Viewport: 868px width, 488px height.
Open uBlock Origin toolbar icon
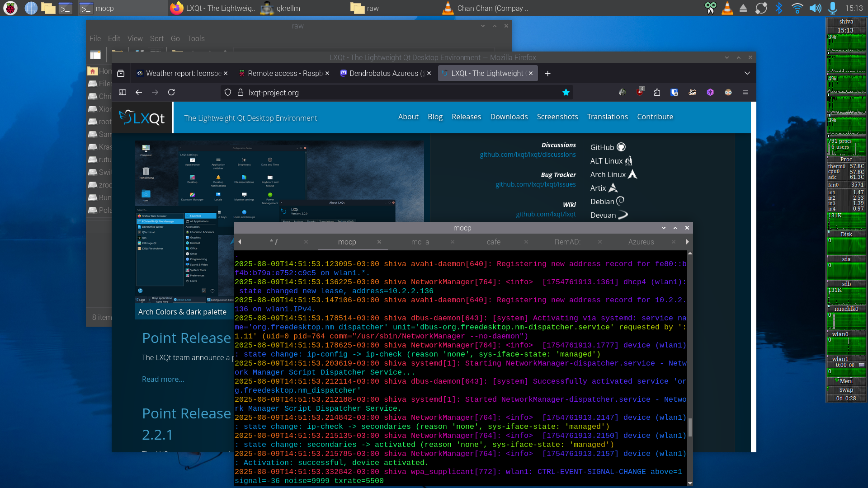(640, 92)
